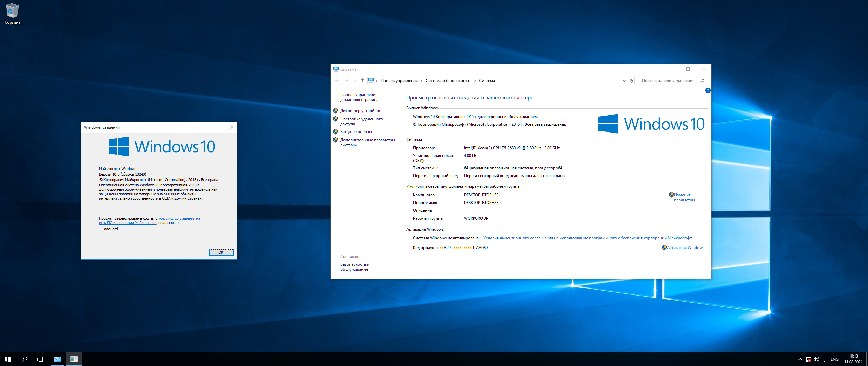The image size is (868, 366).
Task: Minimize the Система window
Action: coord(673,69)
